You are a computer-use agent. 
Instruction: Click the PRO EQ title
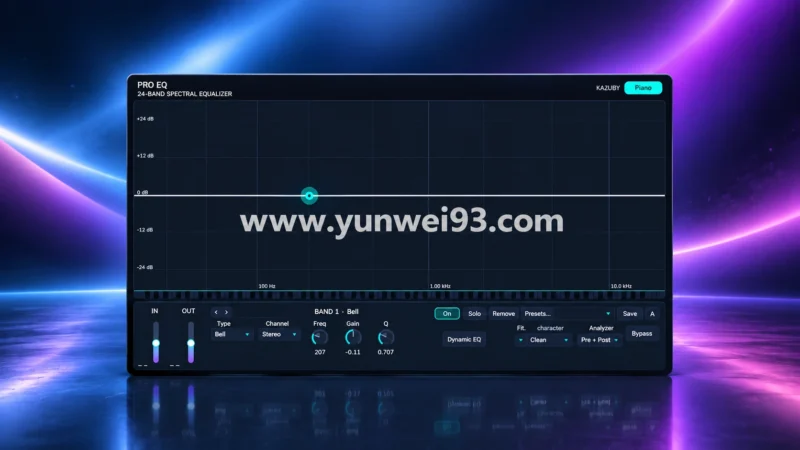coord(152,85)
